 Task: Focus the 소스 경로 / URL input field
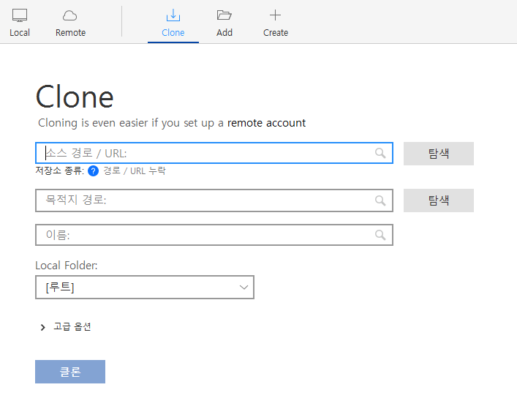pos(205,153)
